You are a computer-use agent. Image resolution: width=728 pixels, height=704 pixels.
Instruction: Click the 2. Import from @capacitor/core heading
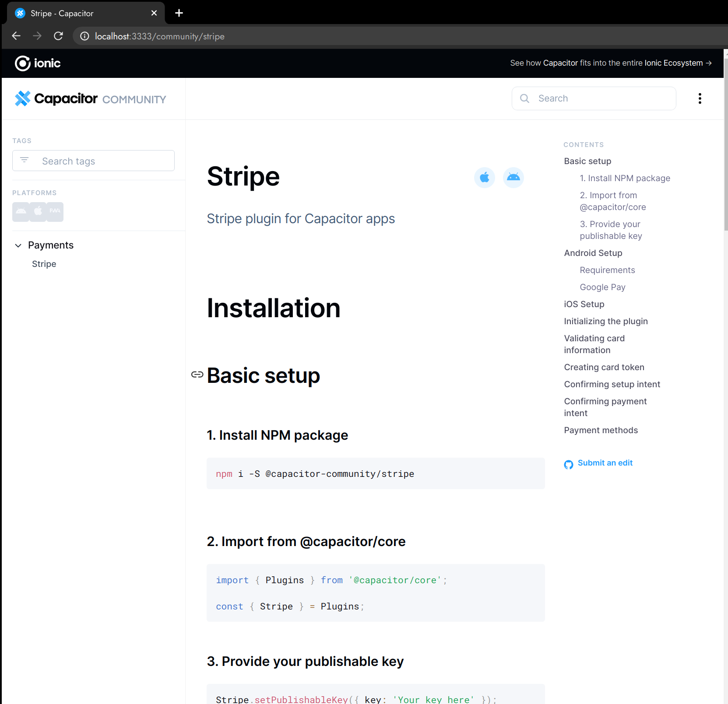(306, 542)
